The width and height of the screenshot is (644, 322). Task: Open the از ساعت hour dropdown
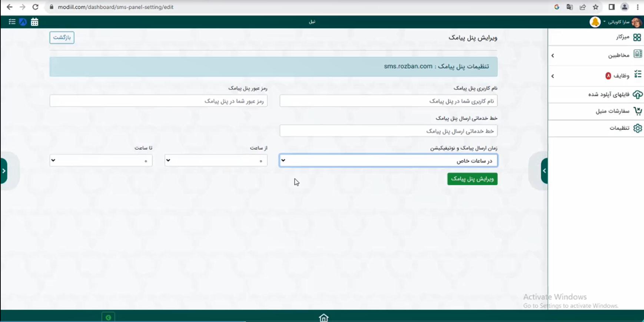click(216, 160)
